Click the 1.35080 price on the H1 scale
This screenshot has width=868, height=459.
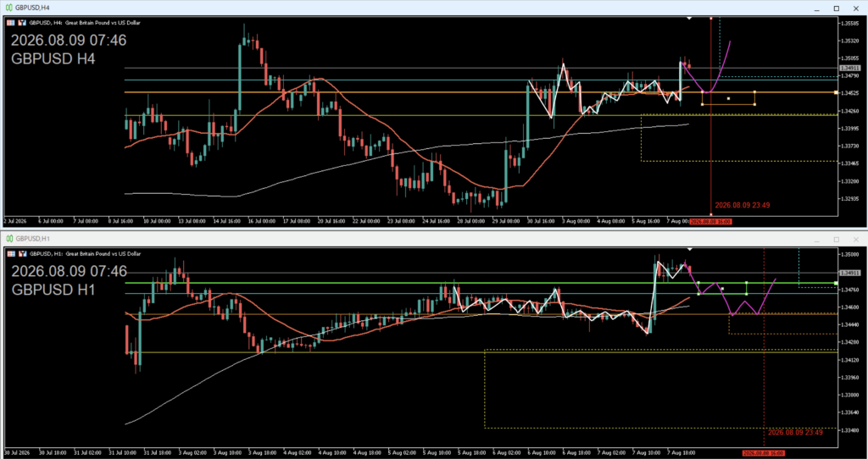click(x=850, y=254)
